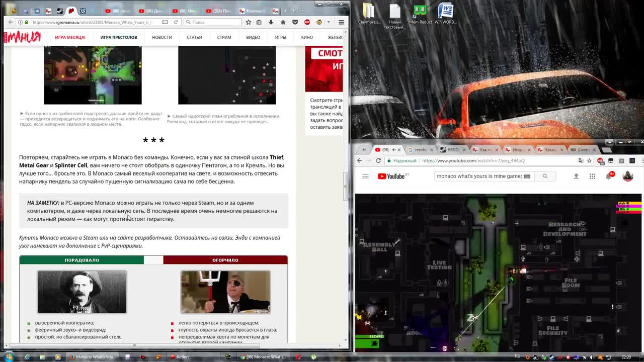Image resolution: width=644 pixels, height=362 pixels.
Task: Click the Chrome translate page icon
Action: 581,160
